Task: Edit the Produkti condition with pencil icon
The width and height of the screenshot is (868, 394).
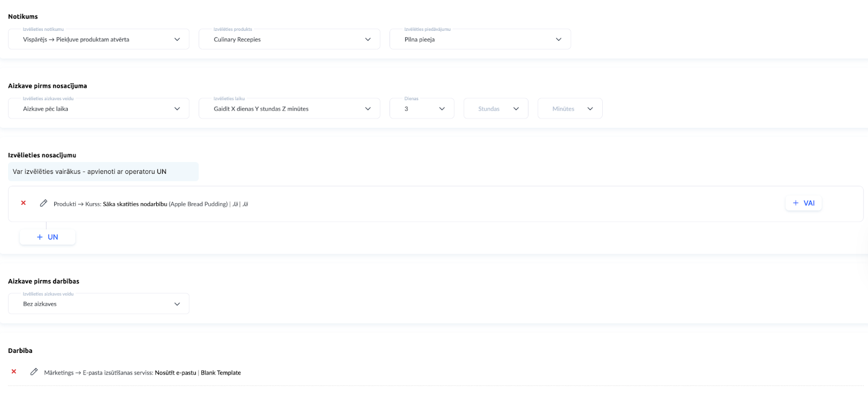Action: [43, 203]
